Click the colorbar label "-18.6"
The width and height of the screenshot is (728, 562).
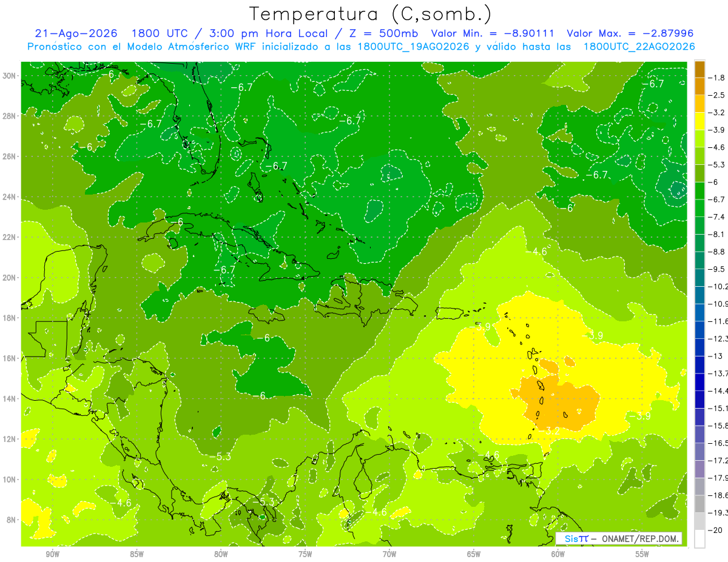point(718,495)
